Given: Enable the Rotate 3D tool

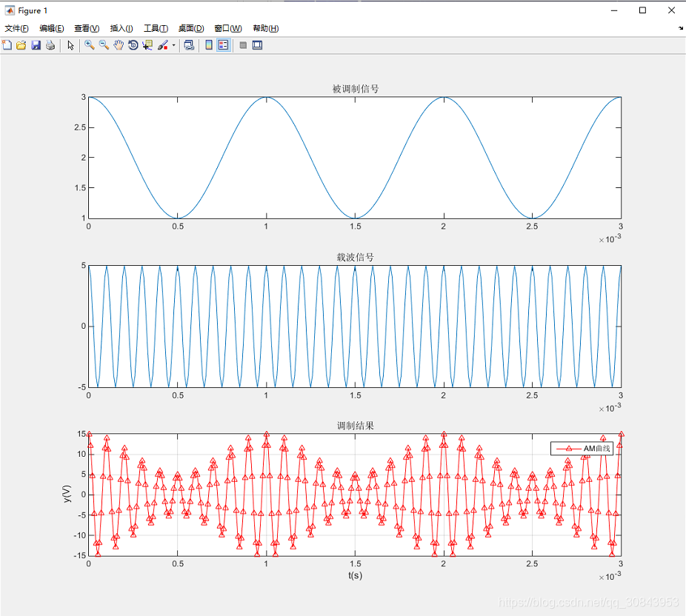Looking at the screenshot, I should pyautogui.click(x=133, y=45).
